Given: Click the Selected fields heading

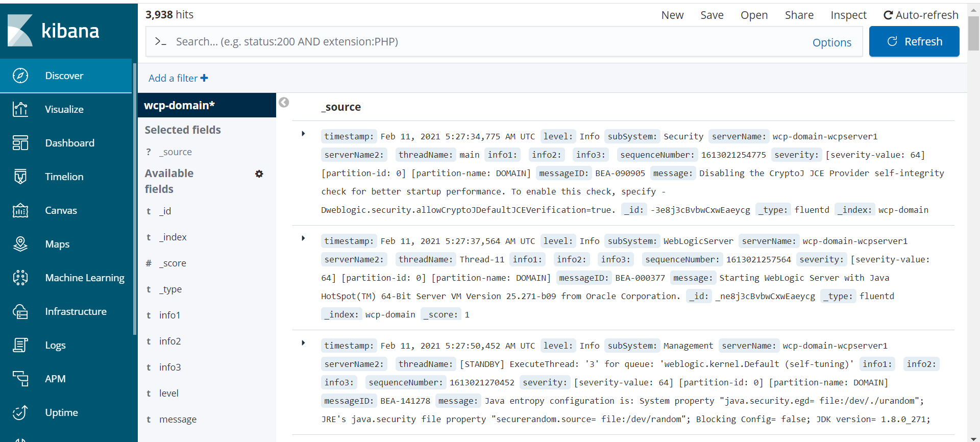Looking at the screenshot, I should click(x=183, y=130).
